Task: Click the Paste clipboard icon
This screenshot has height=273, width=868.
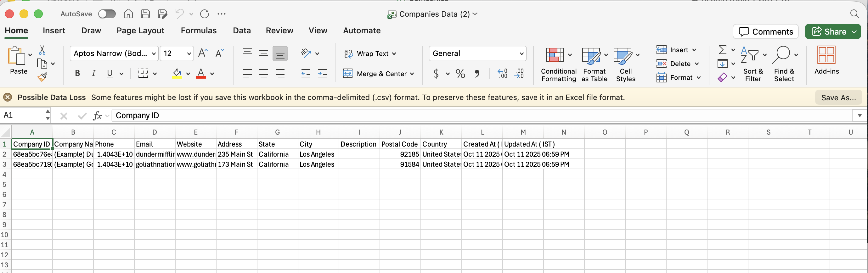Action: pos(16,56)
